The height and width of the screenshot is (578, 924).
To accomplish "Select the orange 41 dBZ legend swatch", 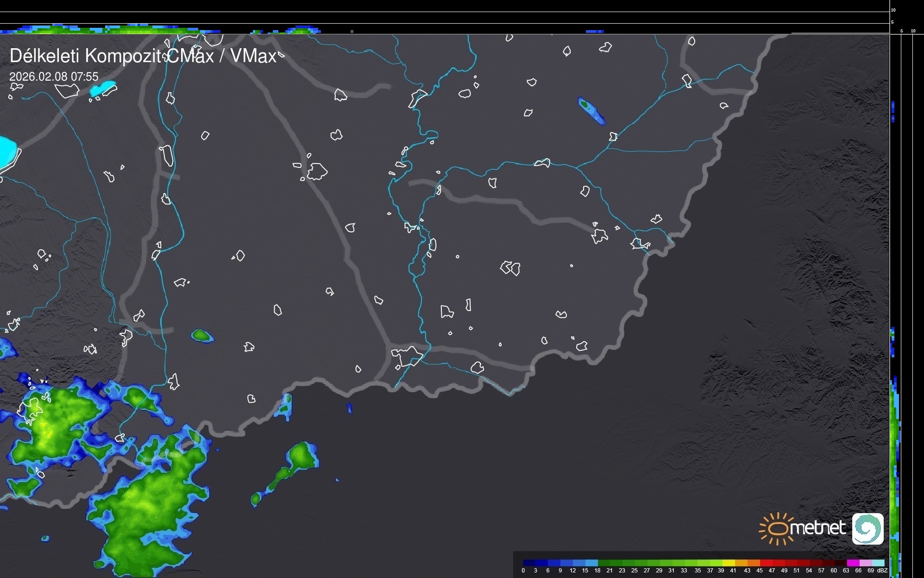I will 741,563.
